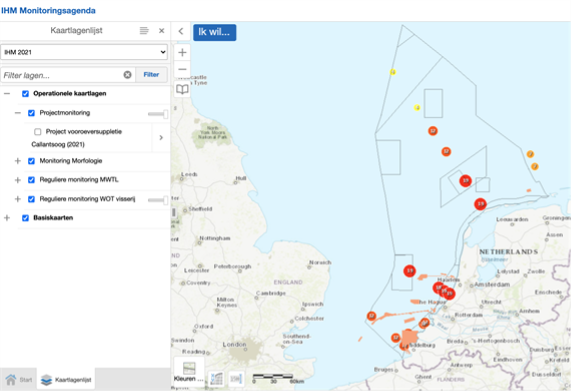Click the Amsterdam label on the map

[x=492, y=284]
